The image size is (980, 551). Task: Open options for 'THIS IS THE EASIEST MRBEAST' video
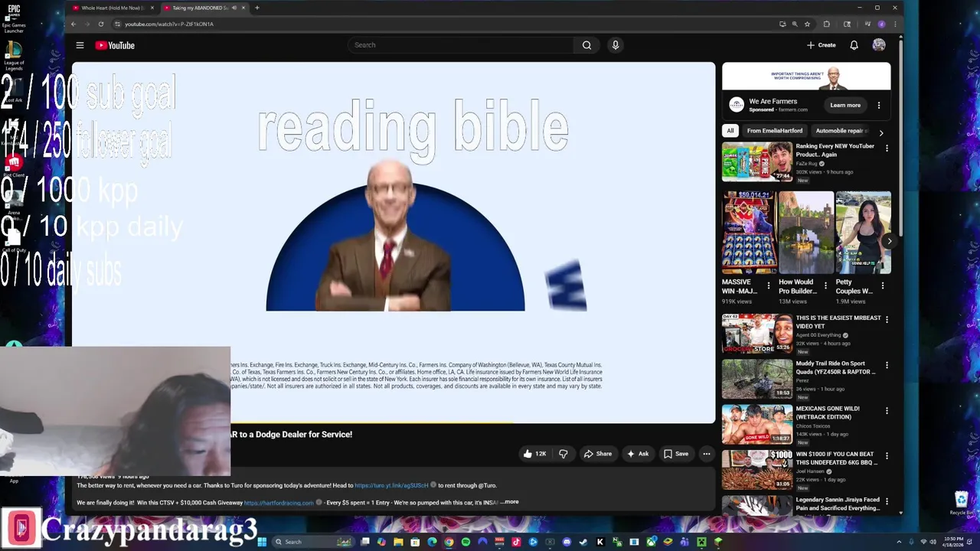(x=887, y=321)
